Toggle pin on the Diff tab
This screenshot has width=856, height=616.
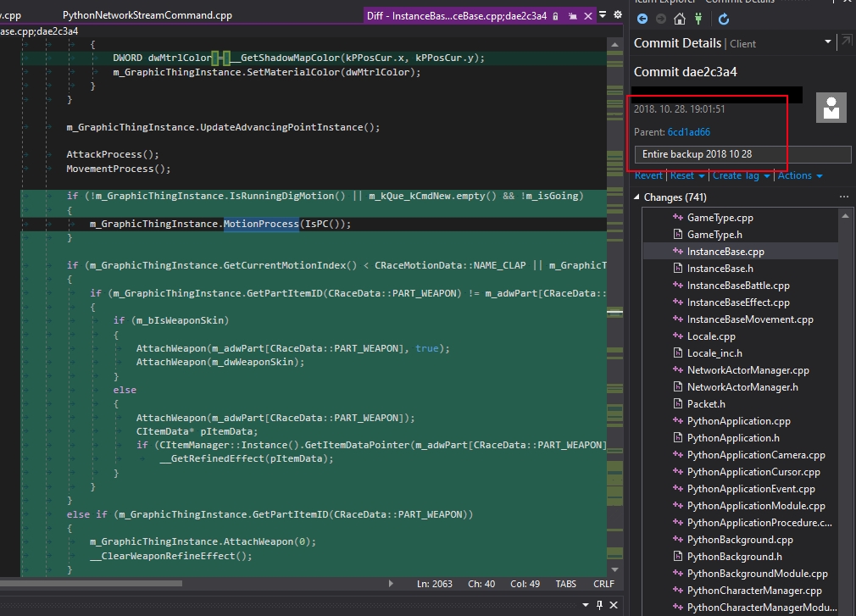(x=573, y=16)
